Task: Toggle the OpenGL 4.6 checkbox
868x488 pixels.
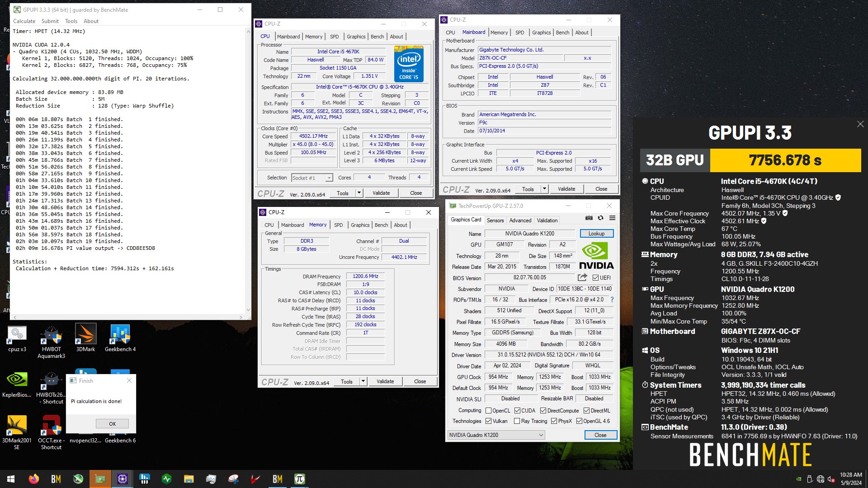Action: click(579, 421)
